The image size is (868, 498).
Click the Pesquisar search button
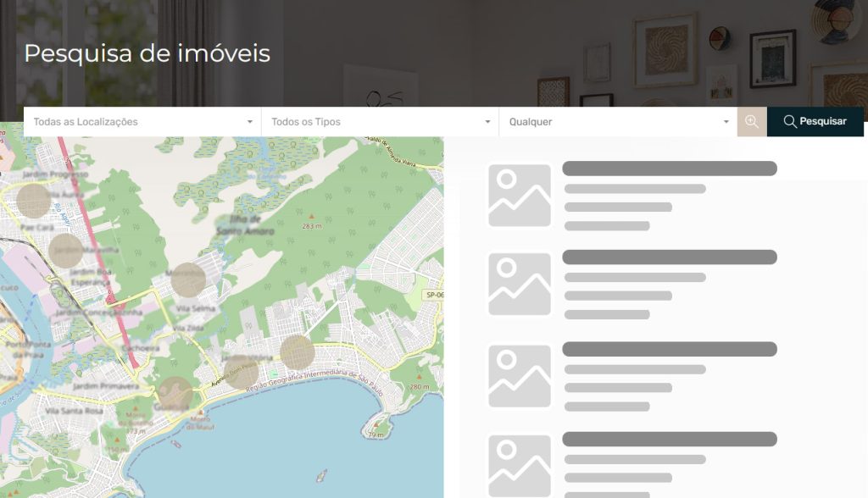click(815, 122)
